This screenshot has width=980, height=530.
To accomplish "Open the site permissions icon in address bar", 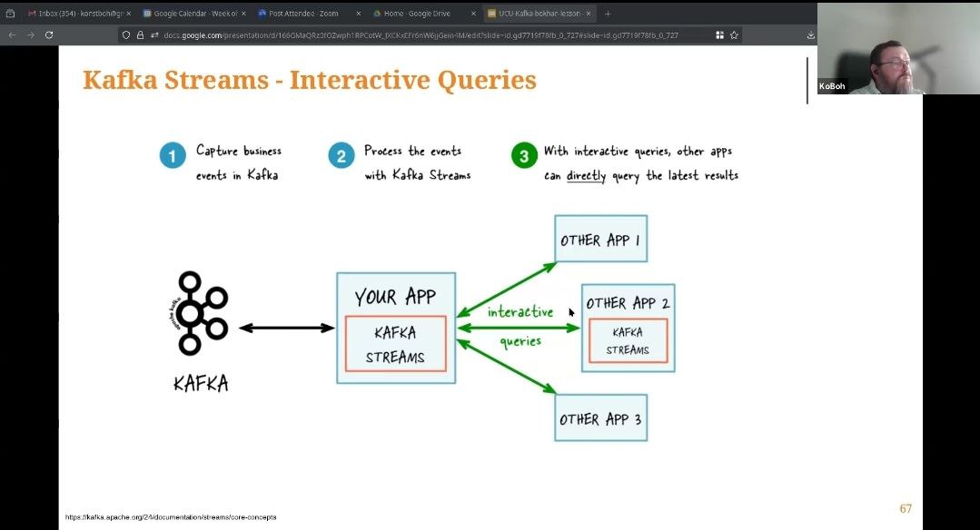I will click(x=153, y=35).
